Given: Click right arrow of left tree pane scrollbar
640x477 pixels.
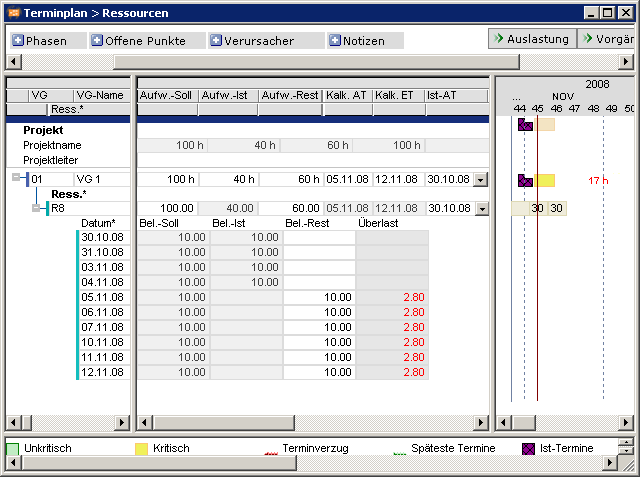Looking at the screenshot, I should coord(122,423).
